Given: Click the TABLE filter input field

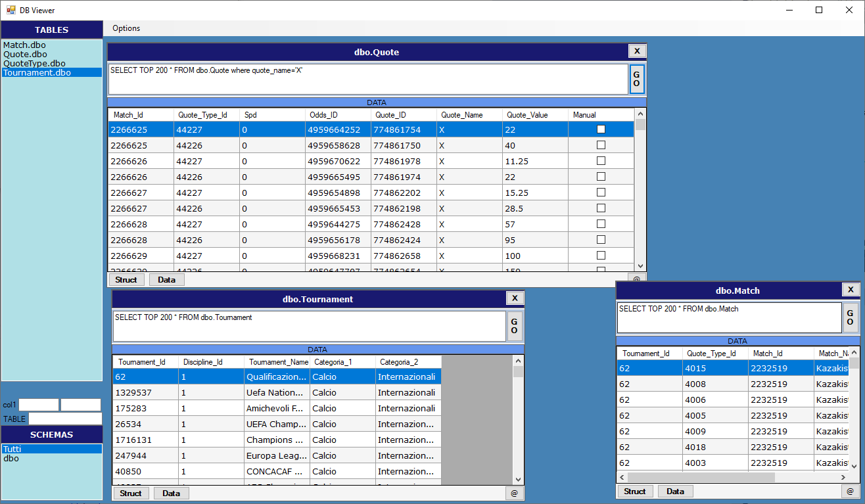Looking at the screenshot, I should [x=65, y=419].
